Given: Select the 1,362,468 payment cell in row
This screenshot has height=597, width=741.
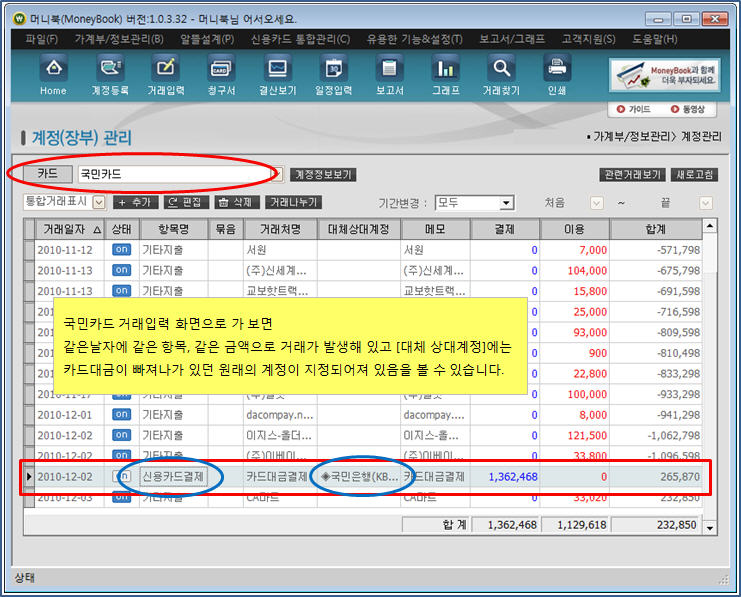Looking at the screenshot, I should coord(505,476).
